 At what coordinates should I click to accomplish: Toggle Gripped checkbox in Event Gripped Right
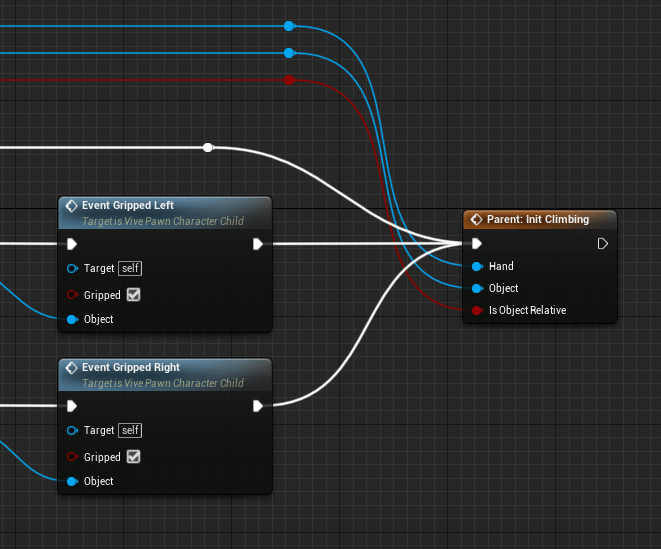133,457
